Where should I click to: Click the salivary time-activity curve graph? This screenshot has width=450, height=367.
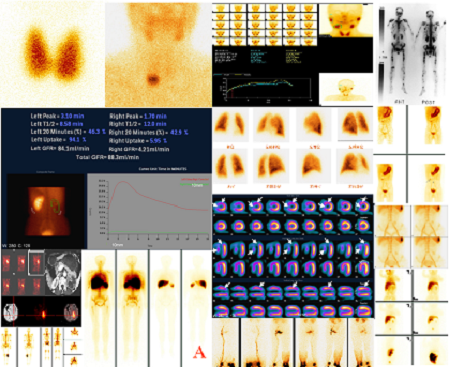tap(263, 88)
